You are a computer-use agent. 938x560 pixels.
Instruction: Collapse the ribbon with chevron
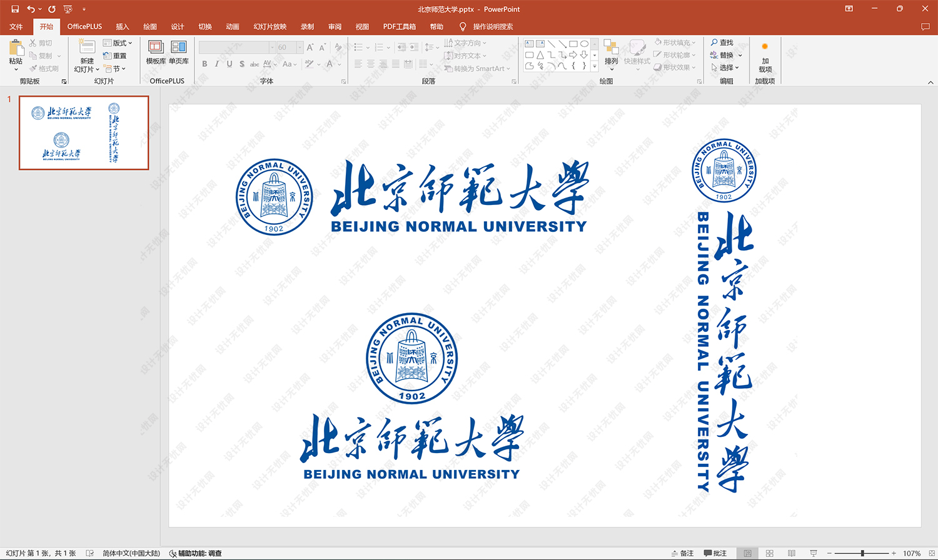pyautogui.click(x=930, y=82)
